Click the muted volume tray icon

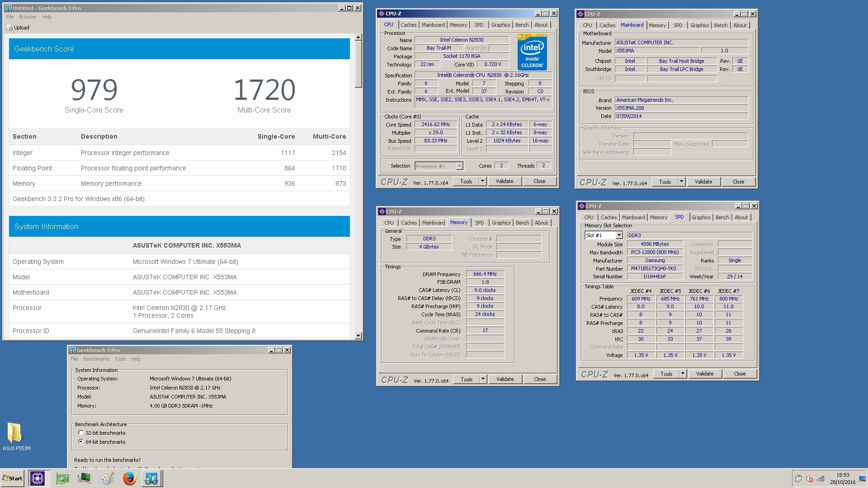pyautogui.click(x=809, y=479)
